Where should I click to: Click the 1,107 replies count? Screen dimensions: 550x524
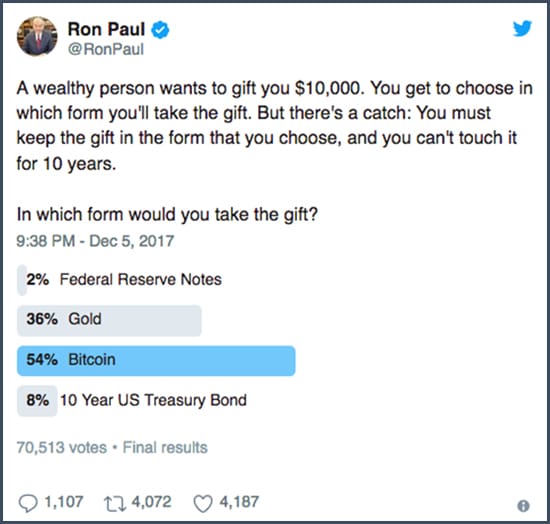(63, 502)
